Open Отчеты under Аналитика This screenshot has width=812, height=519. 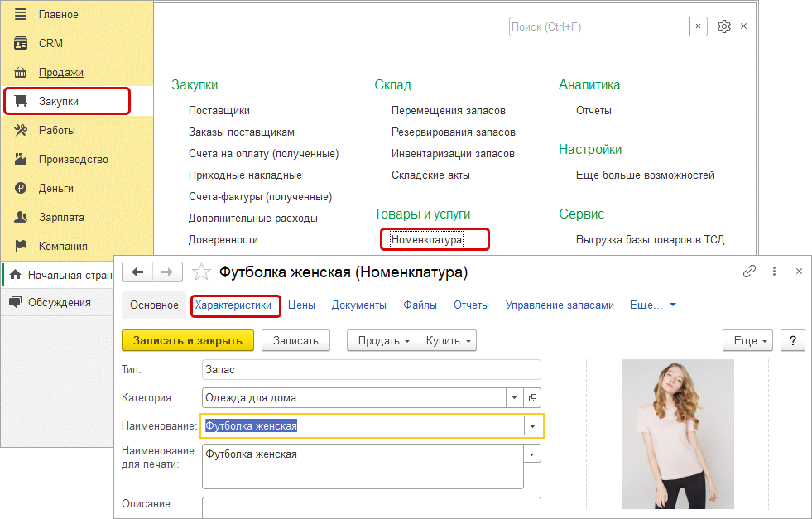pyautogui.click(x=593, y=110)
